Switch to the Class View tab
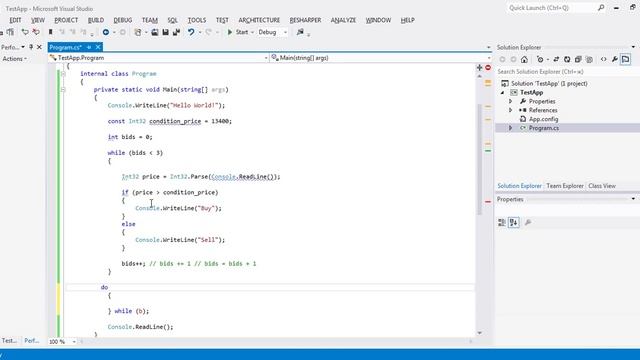 pos(602,186)
